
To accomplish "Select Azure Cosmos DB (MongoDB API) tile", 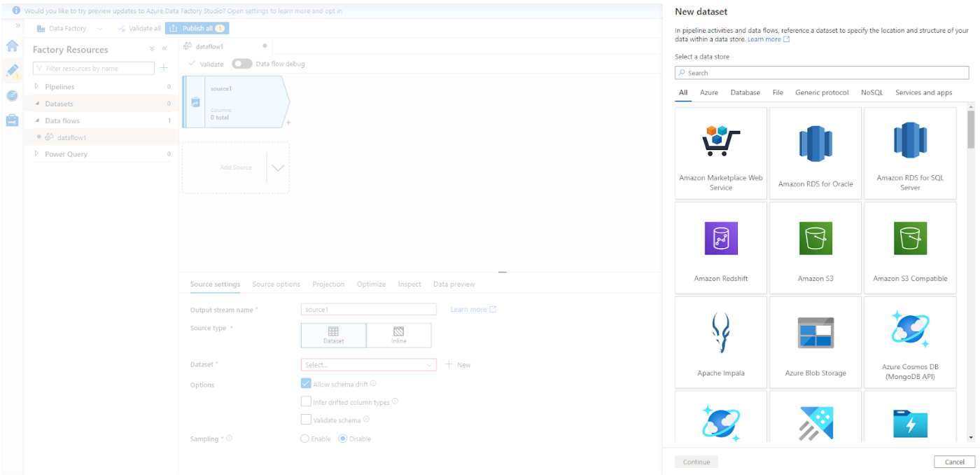I will (910, 342).
